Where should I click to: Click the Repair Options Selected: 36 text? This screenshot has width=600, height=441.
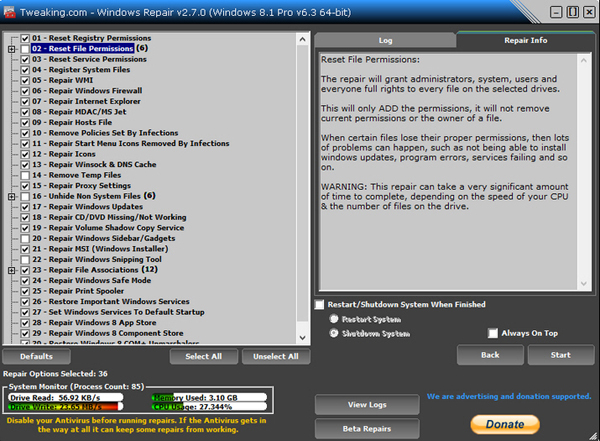pyautogui.click(x=55, y=374)
